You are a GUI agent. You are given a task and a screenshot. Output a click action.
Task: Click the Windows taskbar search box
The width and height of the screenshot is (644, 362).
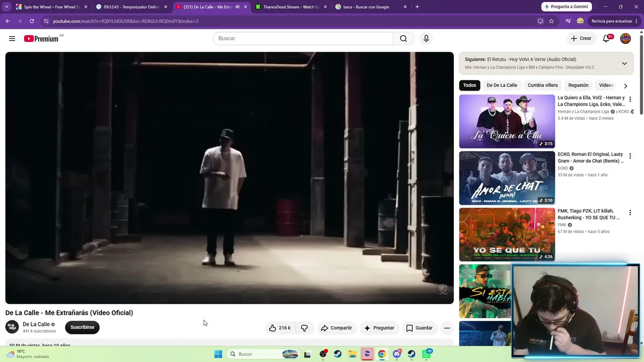(x=263, y=354)
